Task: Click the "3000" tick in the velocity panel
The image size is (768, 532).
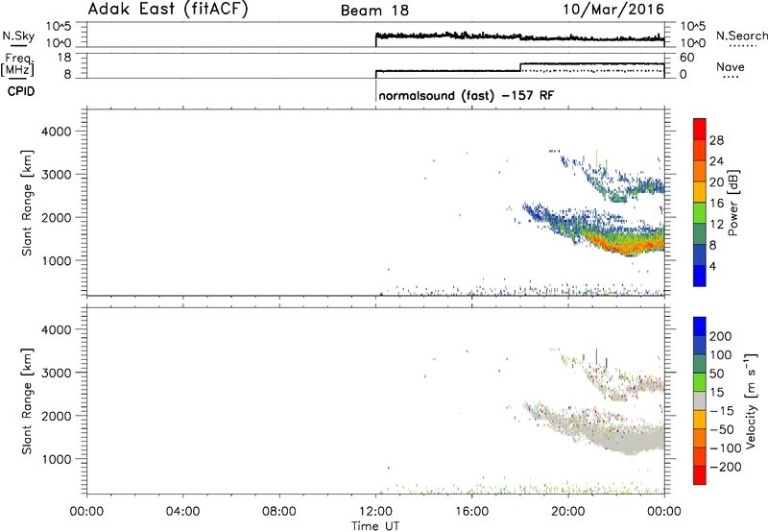Action: point(57,373)
